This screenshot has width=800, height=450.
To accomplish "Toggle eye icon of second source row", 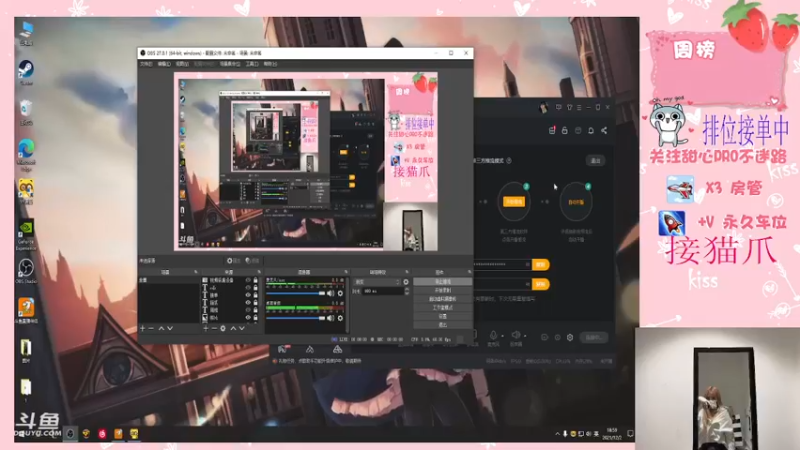I will click(x=248, y=288).
